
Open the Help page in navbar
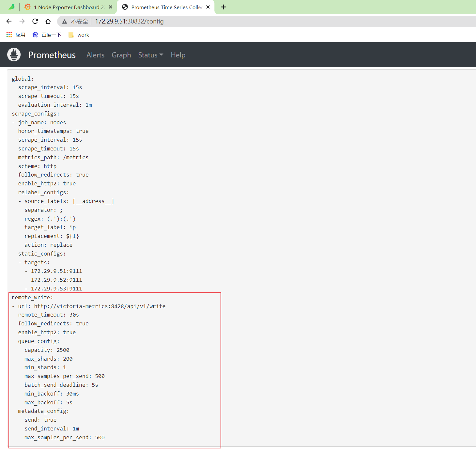tap(178, 55)
